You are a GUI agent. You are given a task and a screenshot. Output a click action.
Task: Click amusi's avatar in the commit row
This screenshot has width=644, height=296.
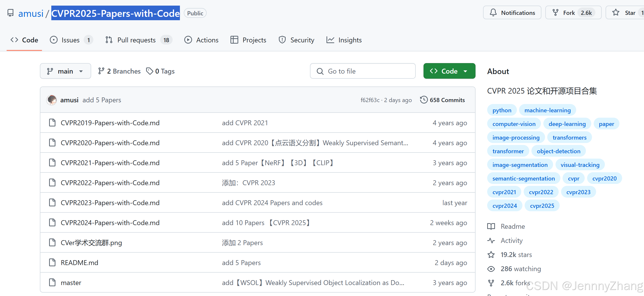[52, 100]
